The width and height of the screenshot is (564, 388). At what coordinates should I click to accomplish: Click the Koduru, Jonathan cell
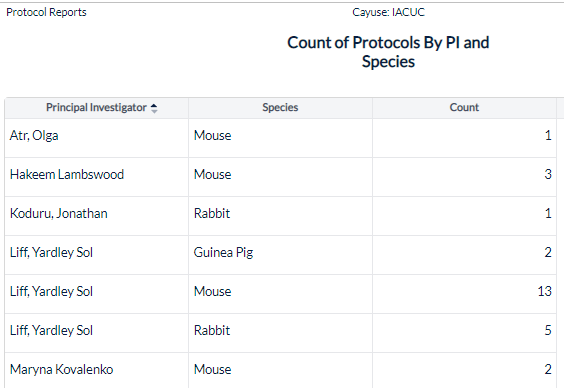(x=96, y=214)
